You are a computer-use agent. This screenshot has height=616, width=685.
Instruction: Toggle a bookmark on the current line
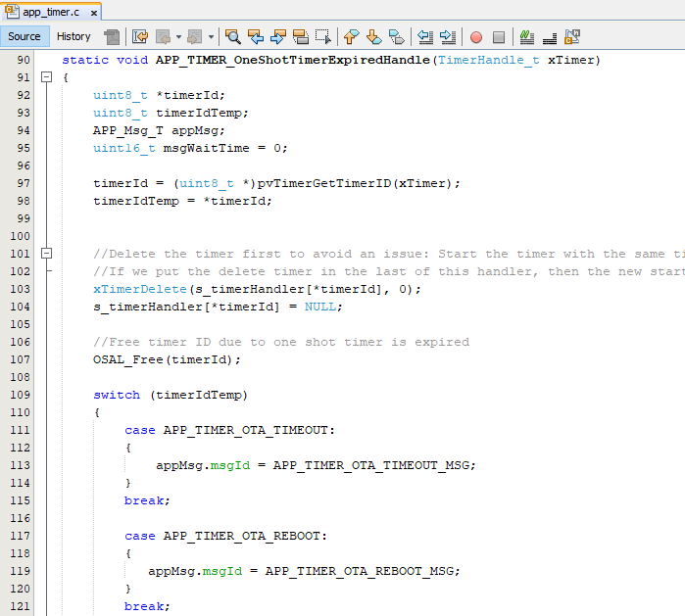[x=396, y=37]
